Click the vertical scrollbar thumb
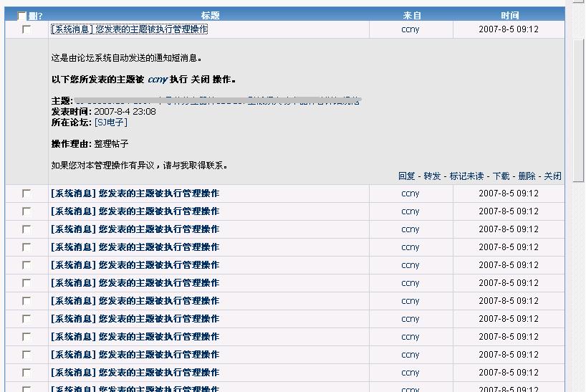The height and width of the screenshot is (392, 586). (x=578, y=110)
